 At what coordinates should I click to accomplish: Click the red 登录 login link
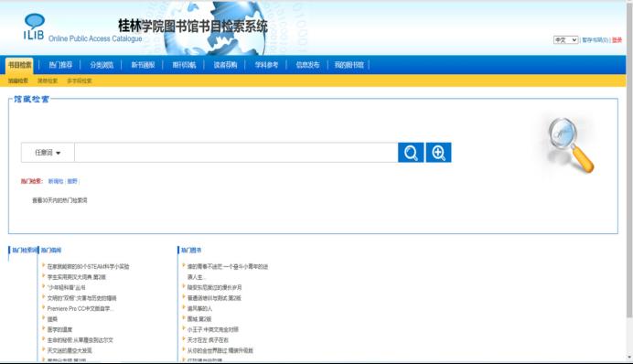(617, 40)
